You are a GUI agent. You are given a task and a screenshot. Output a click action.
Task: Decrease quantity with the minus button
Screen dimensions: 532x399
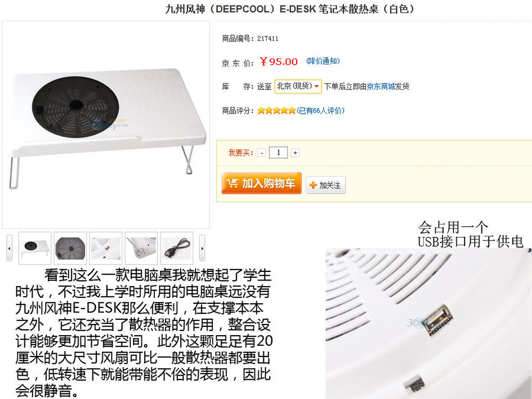coord(261,153)
